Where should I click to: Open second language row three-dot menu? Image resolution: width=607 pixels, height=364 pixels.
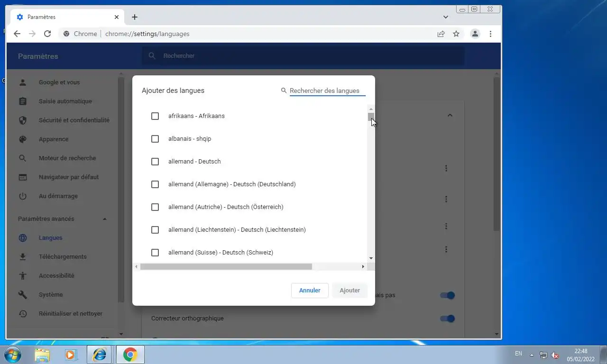(x=446, y=200)
